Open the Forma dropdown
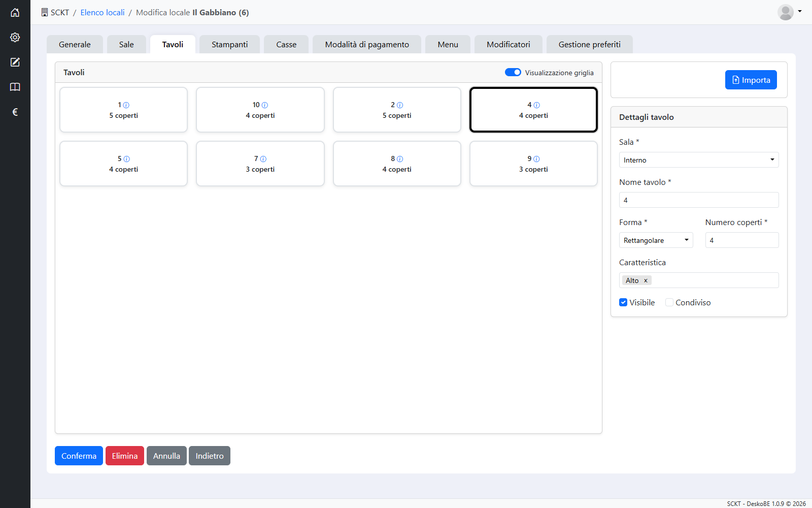 pyautogui.click(x=656, y=240)
